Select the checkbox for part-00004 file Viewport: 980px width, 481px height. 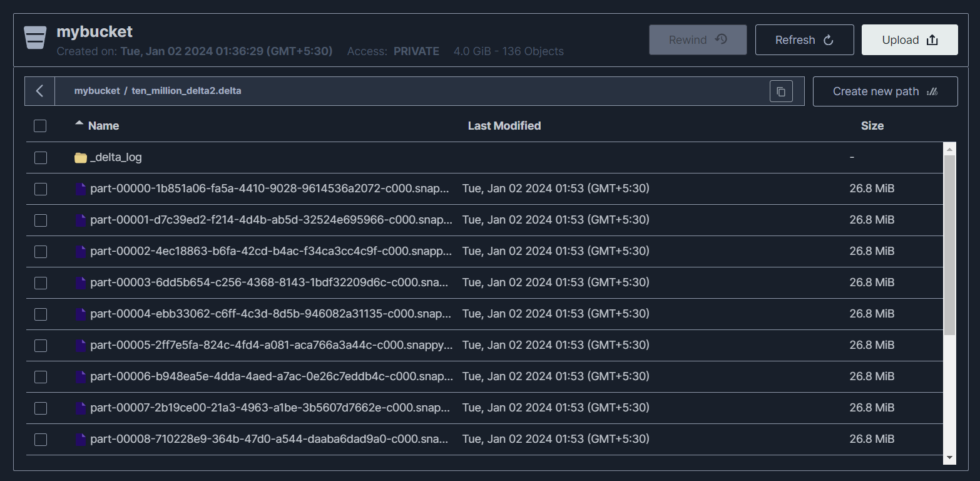click(41, 314)
